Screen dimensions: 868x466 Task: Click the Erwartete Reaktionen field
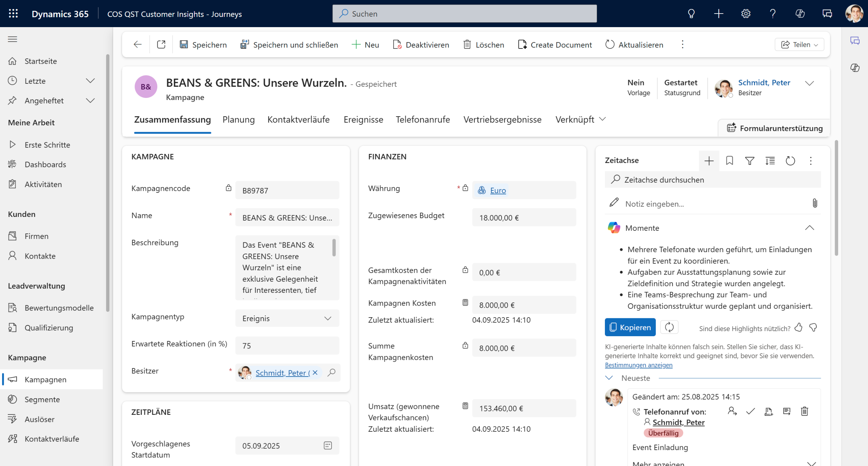point(287,346)
